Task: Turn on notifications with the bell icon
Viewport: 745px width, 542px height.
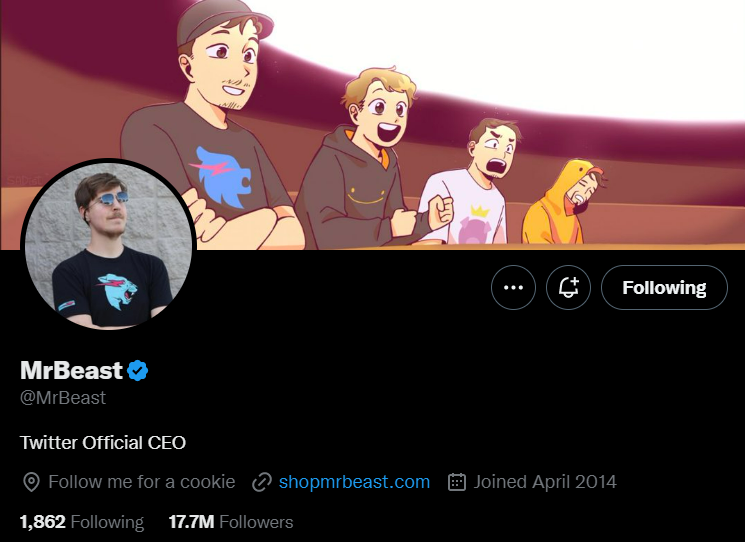Action: (569, 288)
